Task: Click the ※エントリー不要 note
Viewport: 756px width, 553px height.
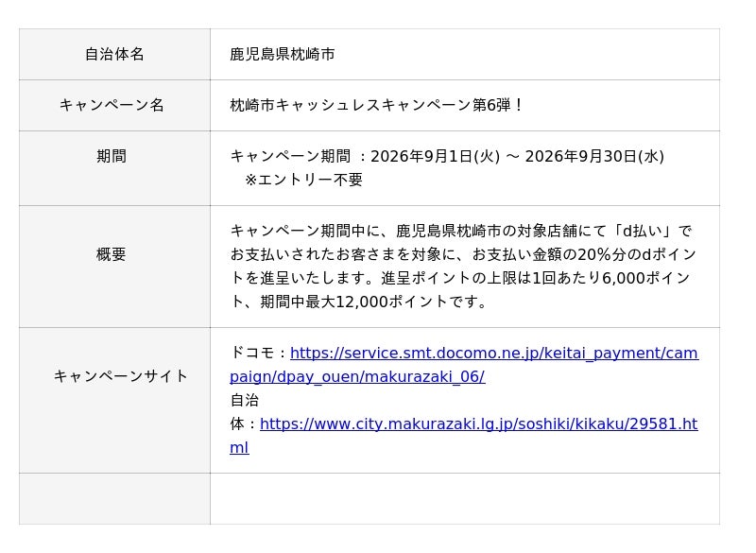Action: pos(303,180)
